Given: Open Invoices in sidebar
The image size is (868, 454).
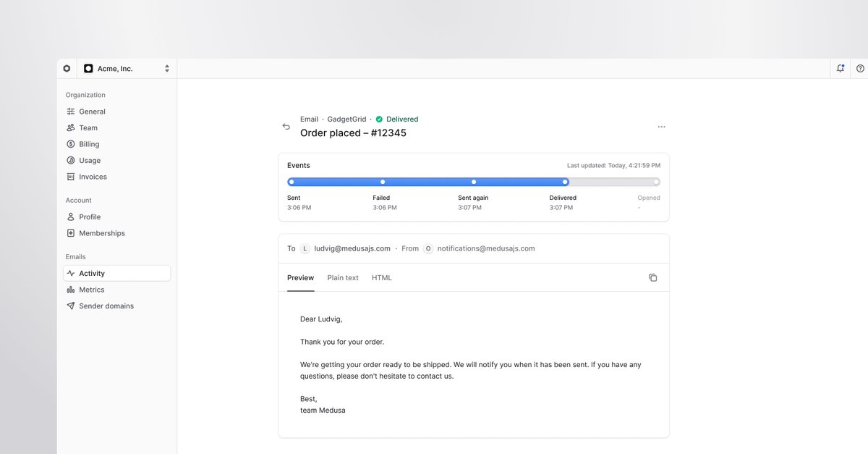Looking at the screenshot, I should coord(116,177).
